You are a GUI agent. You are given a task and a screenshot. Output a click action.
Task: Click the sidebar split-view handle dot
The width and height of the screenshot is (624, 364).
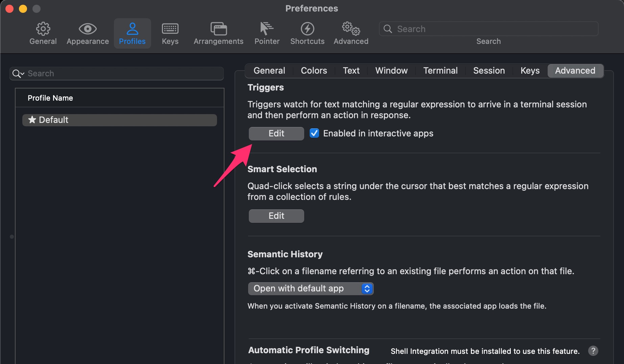pos(12,237)
